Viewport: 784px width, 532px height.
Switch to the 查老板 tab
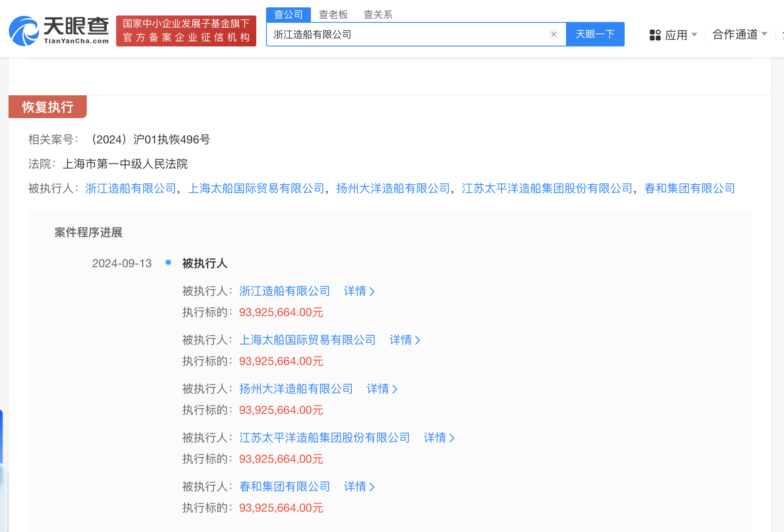tap(333, 14)
